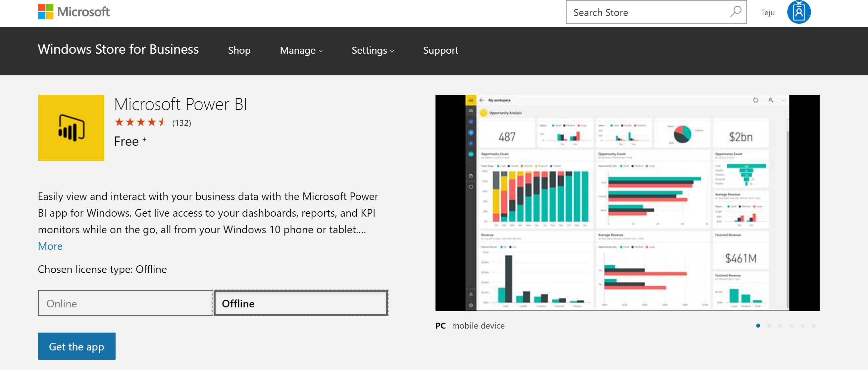Image resolution: width=868 pixels, height=370 pixels.
Task: Select the second carousel dot
Action: (769, 326)
